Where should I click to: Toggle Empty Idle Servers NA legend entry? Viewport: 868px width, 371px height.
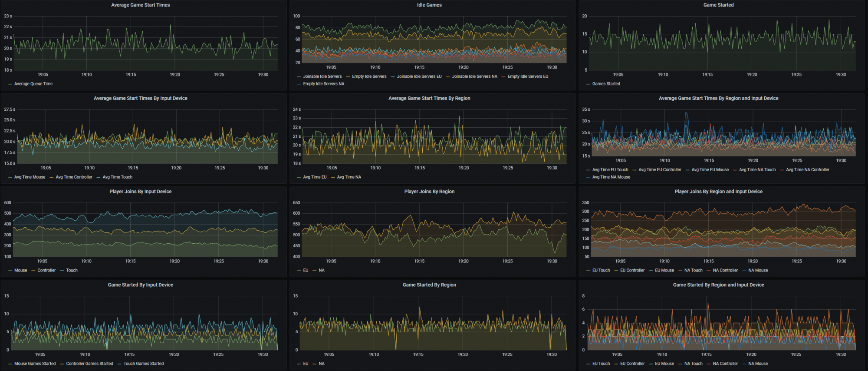323,84
